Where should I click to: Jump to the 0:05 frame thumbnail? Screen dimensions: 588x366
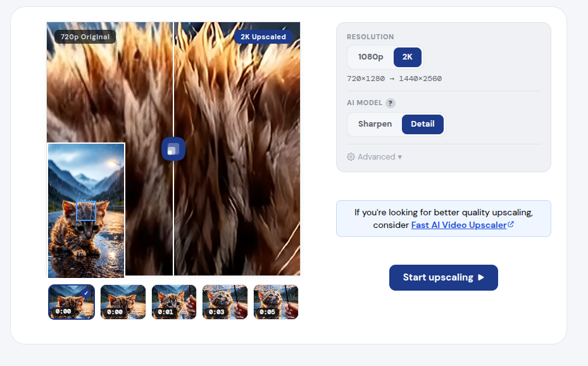pyautogui.click(x=276, y=302)
